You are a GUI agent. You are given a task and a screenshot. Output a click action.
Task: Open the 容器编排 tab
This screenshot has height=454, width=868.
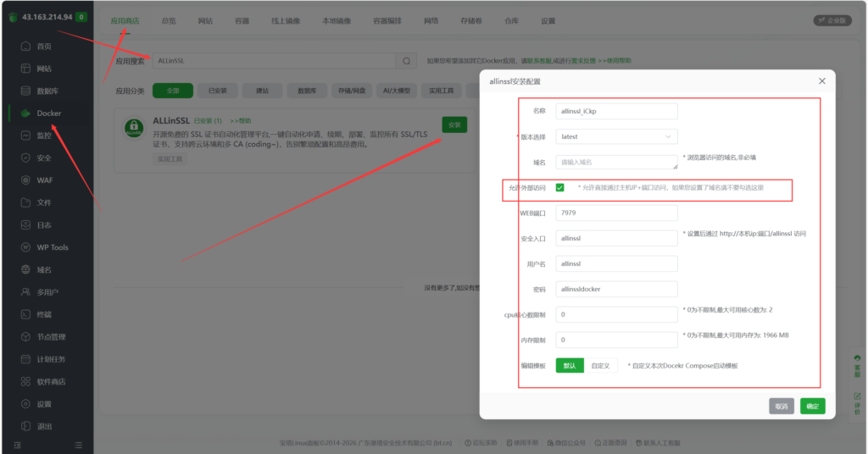tap(387, 21)
